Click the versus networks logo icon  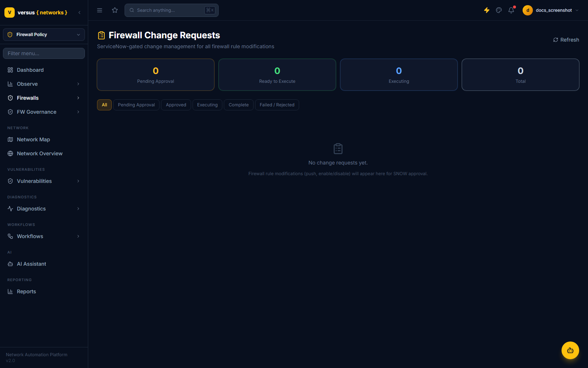[10, 13]
